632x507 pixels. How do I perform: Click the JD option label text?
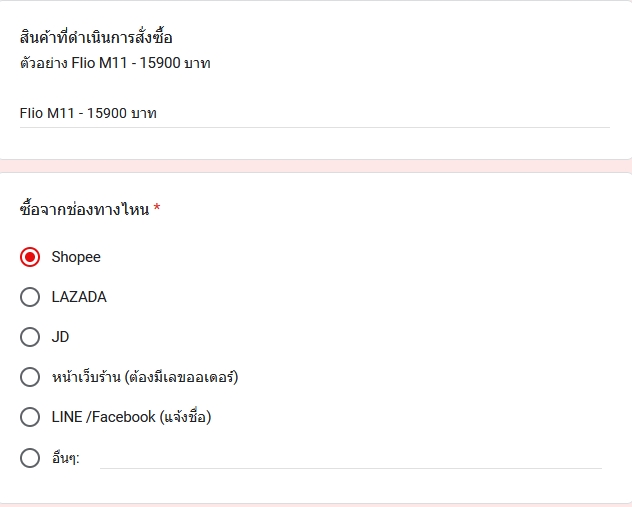(x=60, y=337)
